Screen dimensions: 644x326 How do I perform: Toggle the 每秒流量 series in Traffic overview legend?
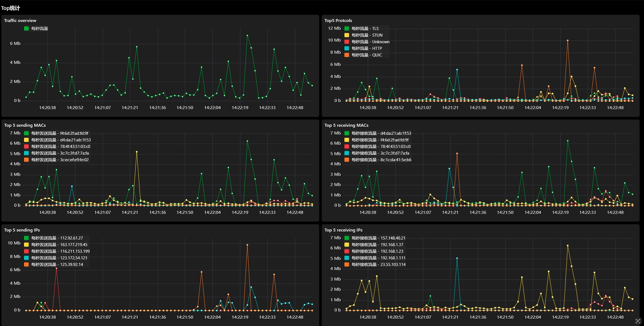click(x=40, y=28)
